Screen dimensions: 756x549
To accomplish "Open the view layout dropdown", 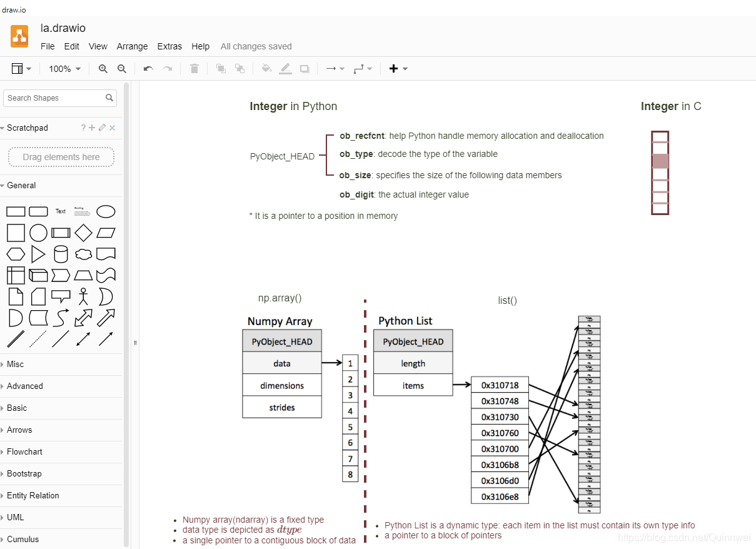I will point(21,69).
